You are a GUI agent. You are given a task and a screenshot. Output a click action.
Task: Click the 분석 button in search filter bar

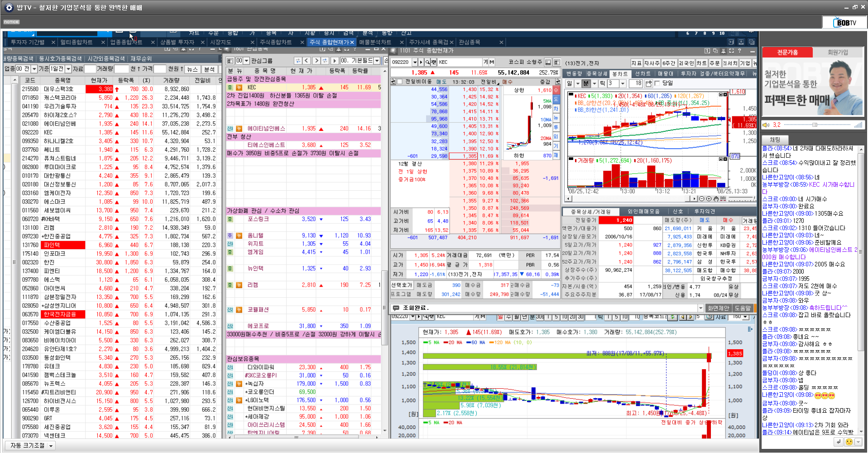coord(209,69)
